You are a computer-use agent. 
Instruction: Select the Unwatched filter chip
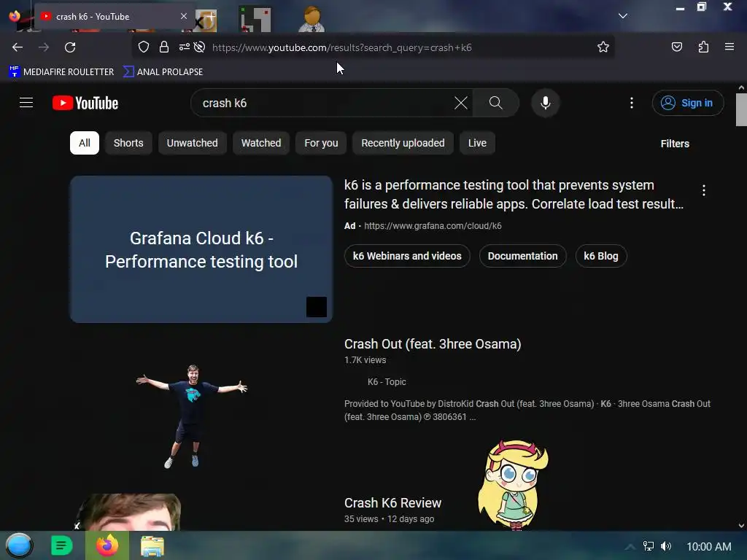(x=192, y=143)
